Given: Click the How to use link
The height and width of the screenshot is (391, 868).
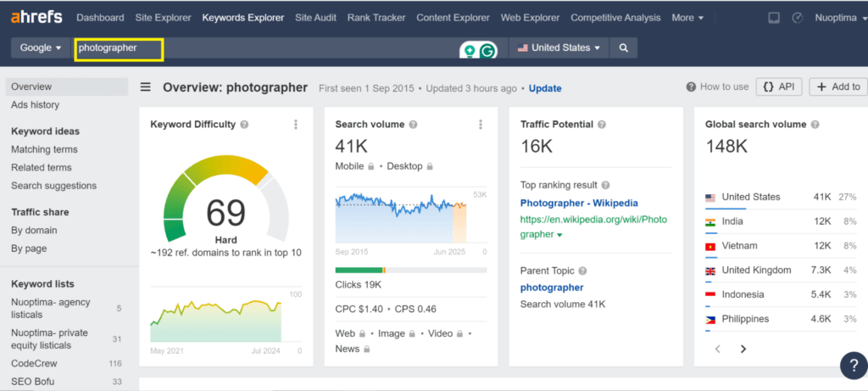Looking at the screenshot, I should (717, 87).
